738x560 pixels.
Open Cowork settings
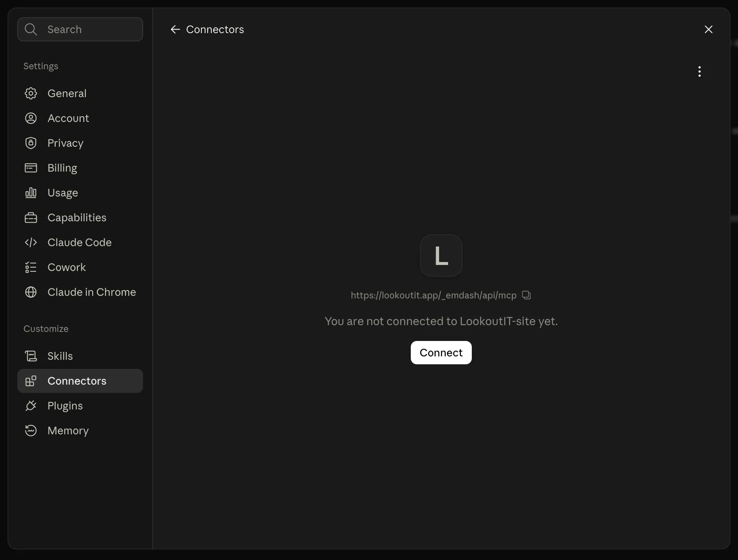point(80,267)
